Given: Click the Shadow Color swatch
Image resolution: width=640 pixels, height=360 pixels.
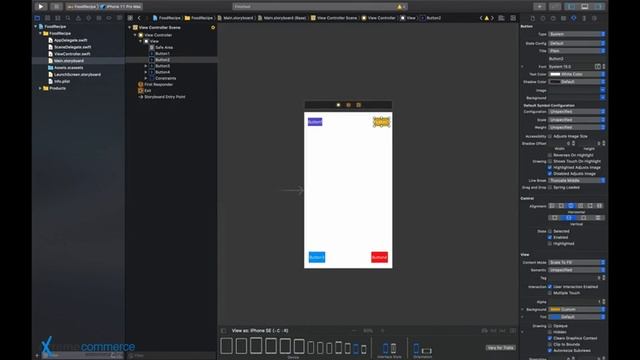Looking at the screenshot, I should pos(555,82).
